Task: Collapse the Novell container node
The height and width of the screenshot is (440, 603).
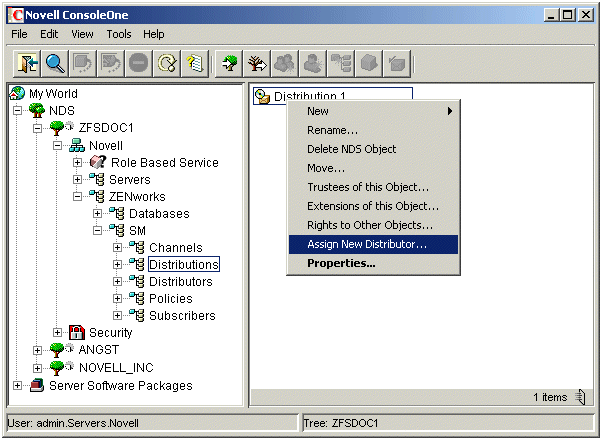Action: (x=57, y=145)
